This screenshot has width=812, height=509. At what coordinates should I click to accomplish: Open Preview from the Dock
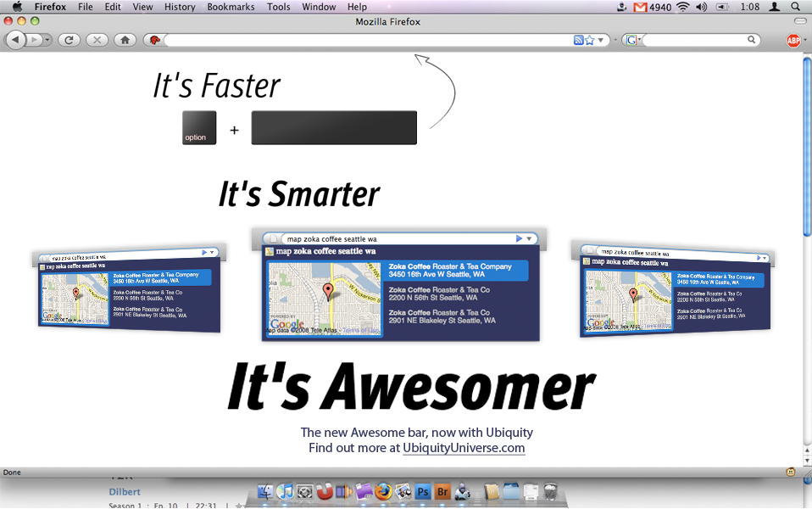[403, 491]
